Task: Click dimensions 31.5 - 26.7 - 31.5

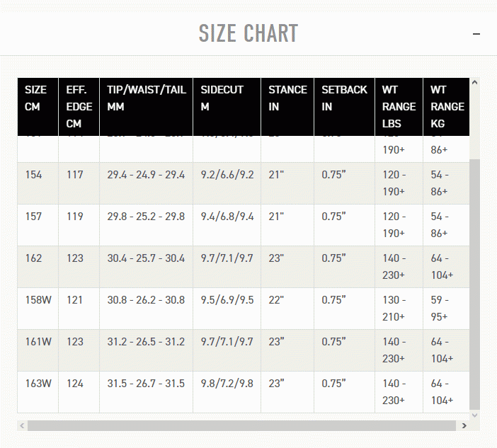Action: pyautogui.click(x=146, y=384)
